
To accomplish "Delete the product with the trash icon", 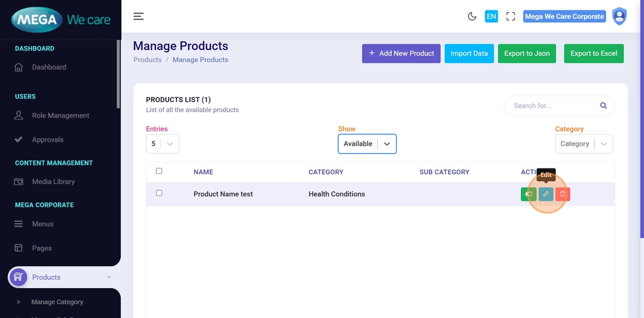I will pyautogui.click(x=563, y=194).
